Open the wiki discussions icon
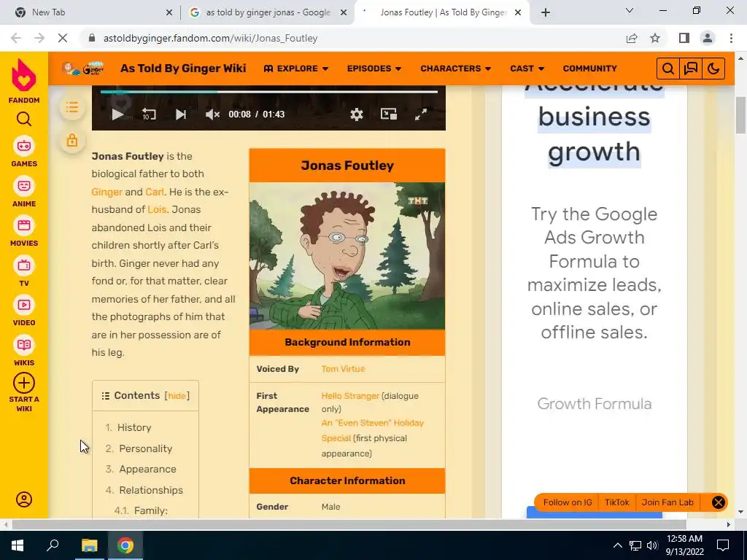The image size is (747, 560). point(691,69)
